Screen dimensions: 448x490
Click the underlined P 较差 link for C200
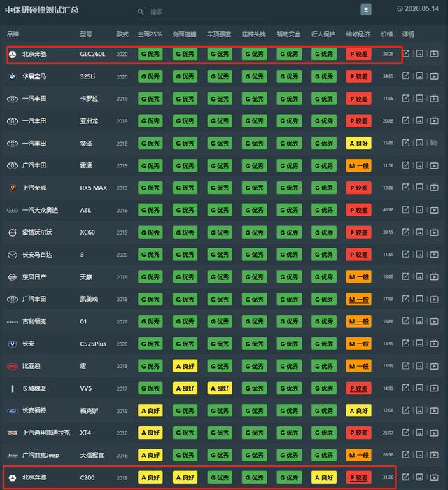coord(358,478)
